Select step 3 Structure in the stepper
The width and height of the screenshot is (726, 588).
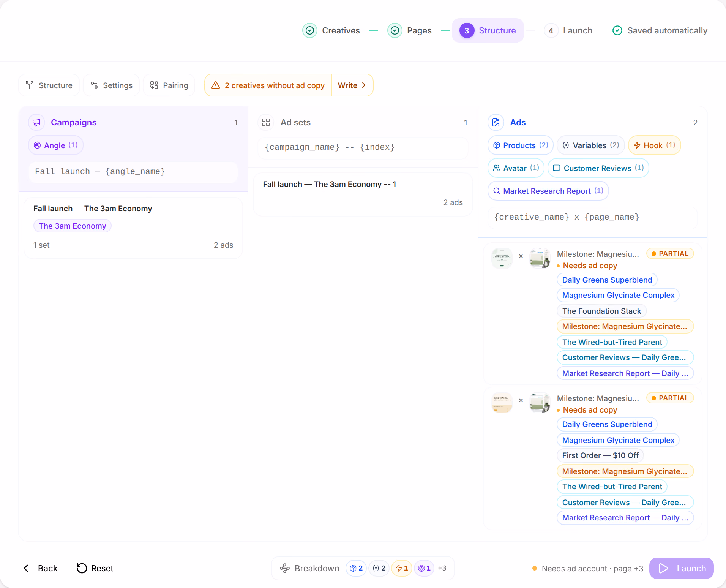[488, 30]
